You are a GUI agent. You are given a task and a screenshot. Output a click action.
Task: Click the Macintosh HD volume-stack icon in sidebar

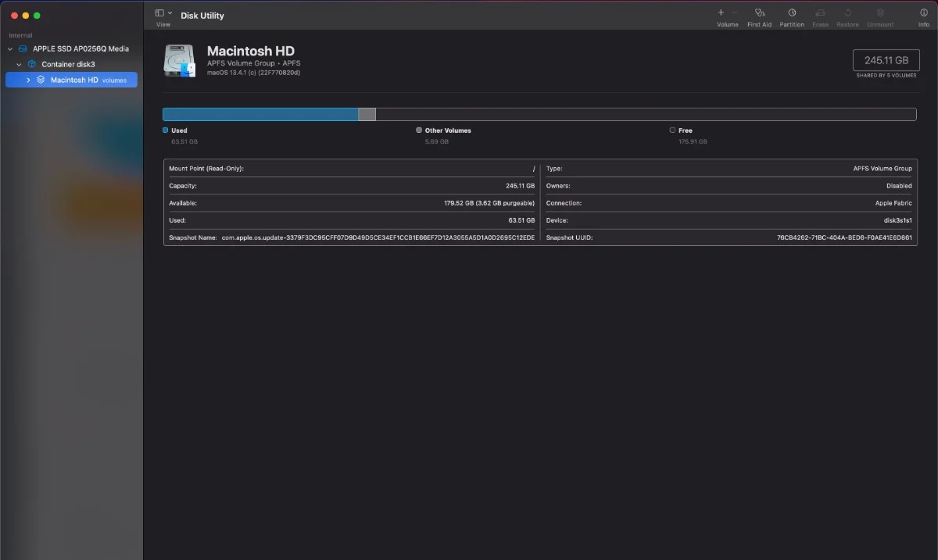point(41,80)
